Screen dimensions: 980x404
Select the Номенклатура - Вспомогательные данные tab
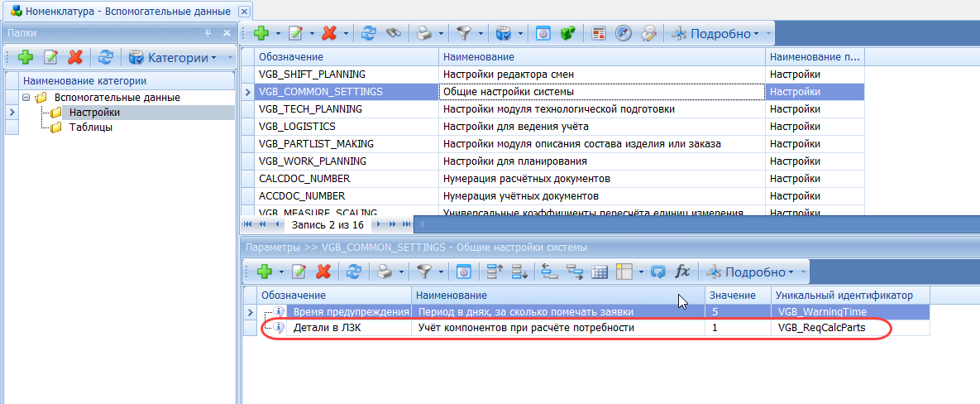118,11
